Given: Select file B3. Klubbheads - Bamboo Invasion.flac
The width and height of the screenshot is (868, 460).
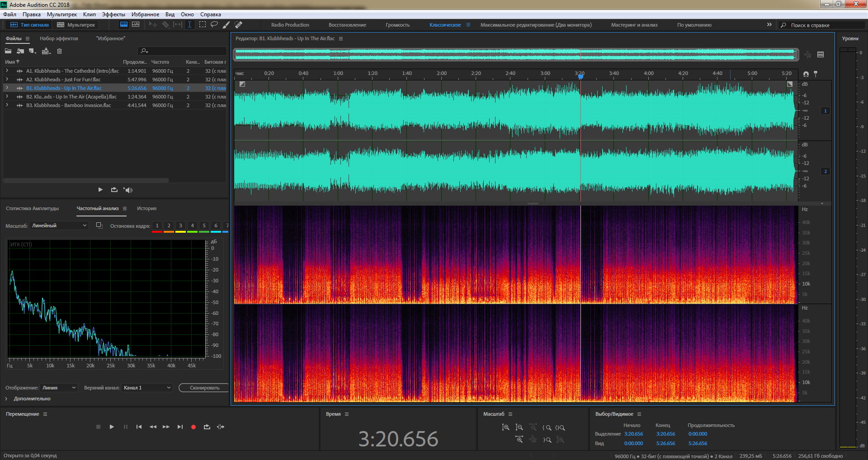Looking at the screenshot, I should 68,105.
